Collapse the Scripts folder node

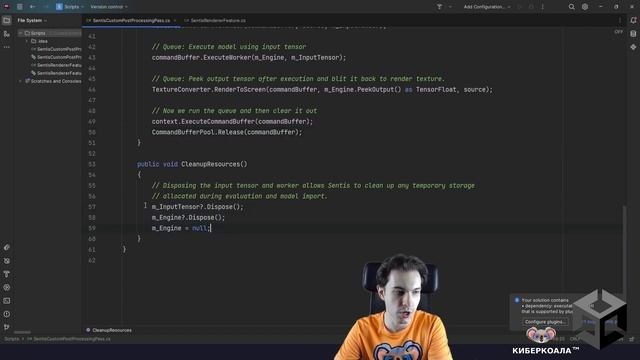click(x=20, y=33)
